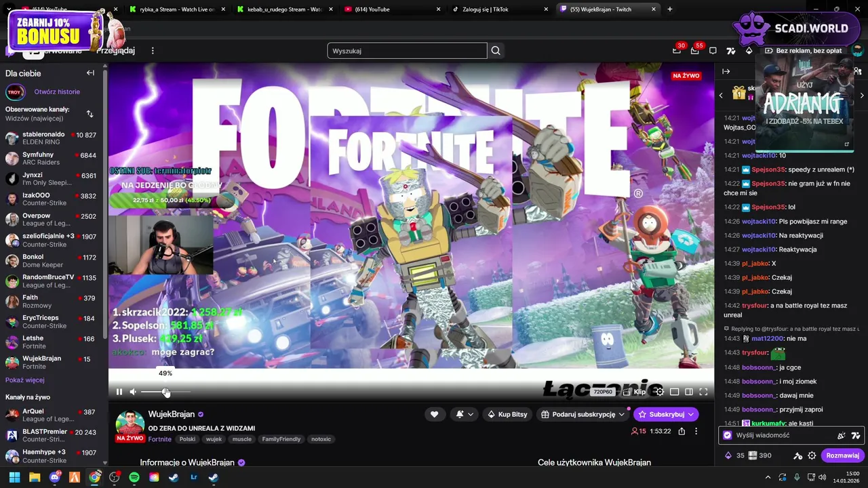Screen dimensions: 868x488
Task: Create a clip with Klip button
Action: pyautogui.click(x=635, y=392)
